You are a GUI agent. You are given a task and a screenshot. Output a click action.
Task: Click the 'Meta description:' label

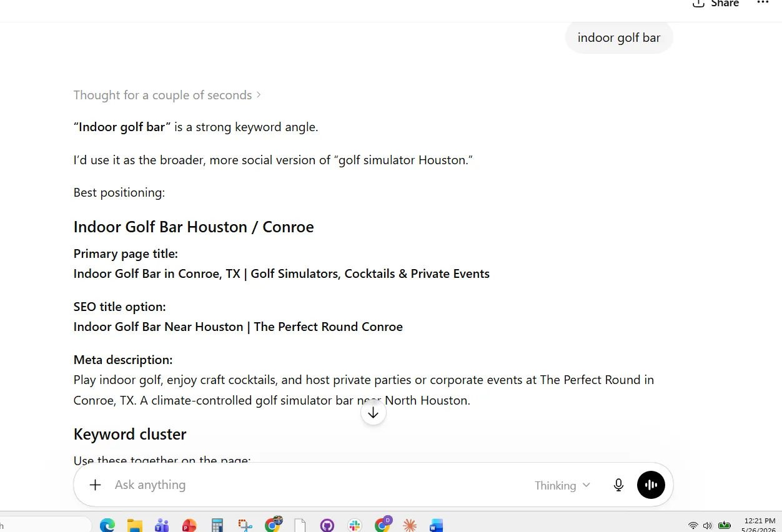[123, 360]
